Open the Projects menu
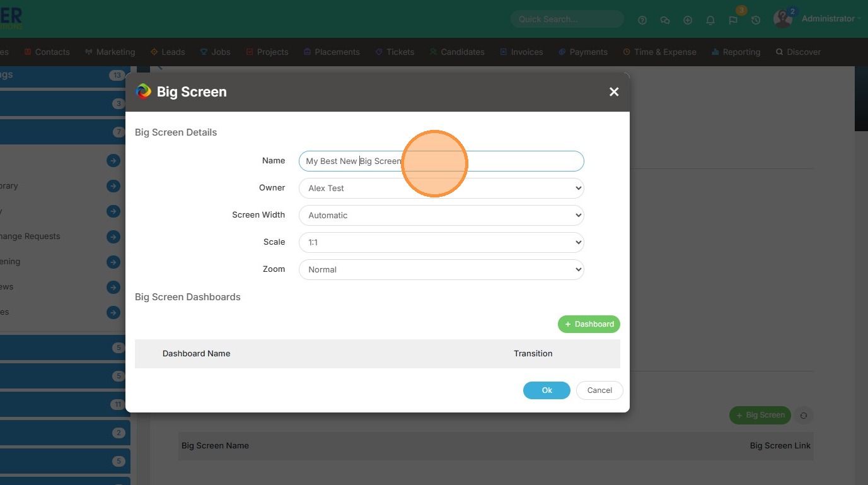Image resolution: width=868 pixels, height=485 pixels. (267, 52)
